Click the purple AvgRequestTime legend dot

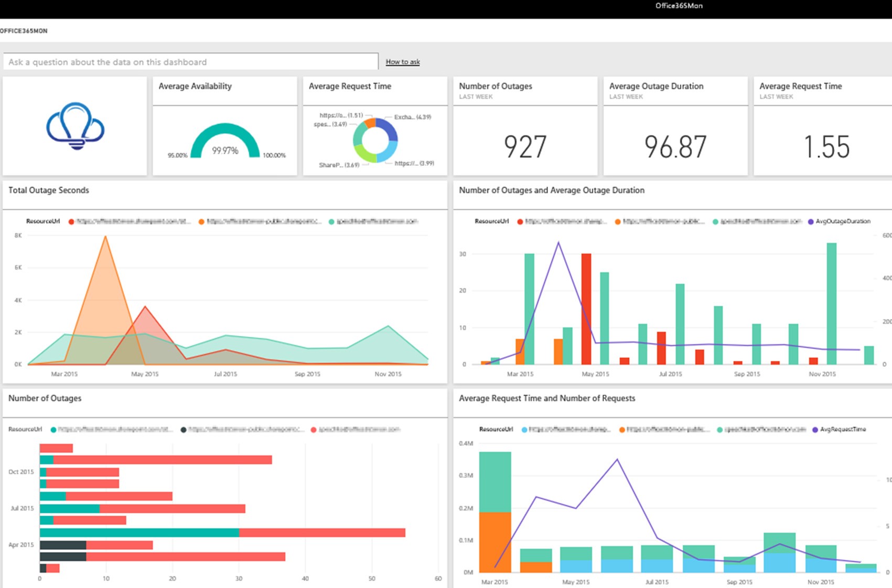(815, 430)
